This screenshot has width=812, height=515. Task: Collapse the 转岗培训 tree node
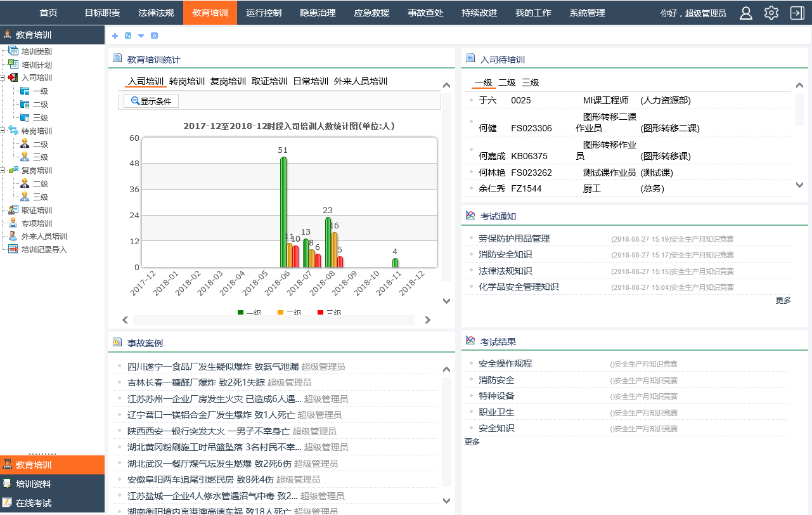pos(3,131)
